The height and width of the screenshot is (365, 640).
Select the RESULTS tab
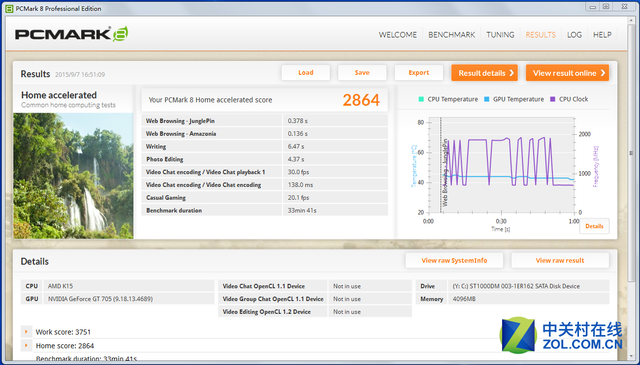tap(540, 35)
